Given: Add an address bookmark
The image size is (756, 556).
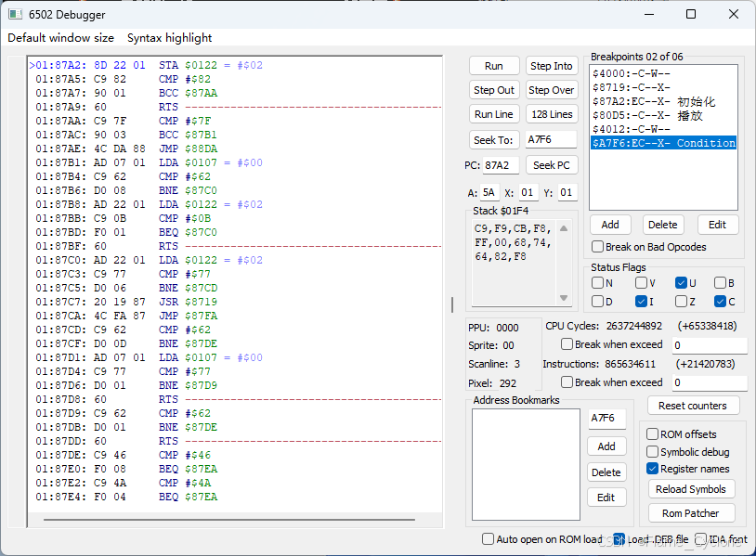Looking at the screenshot, I should [x=606, y=446].
